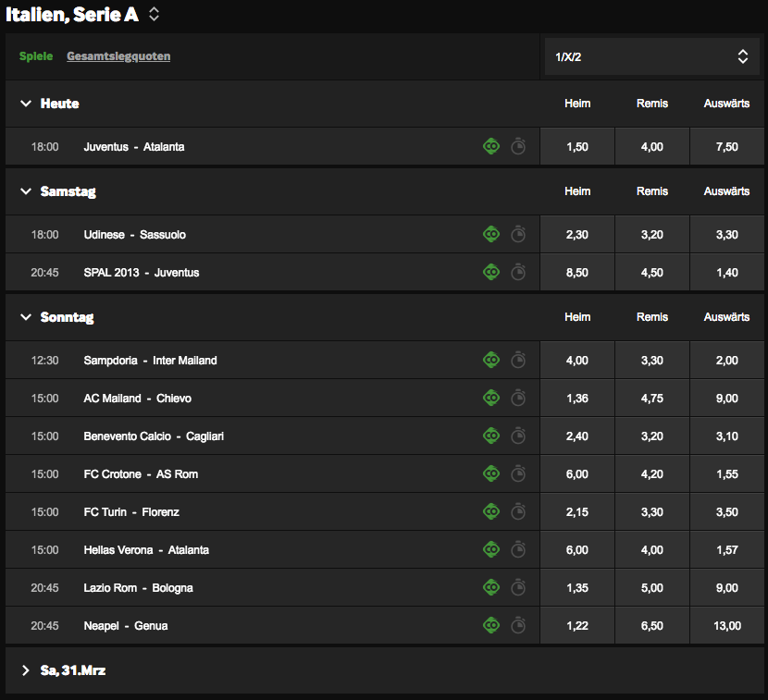Open the AC Mailand - Chievo match

137,398
